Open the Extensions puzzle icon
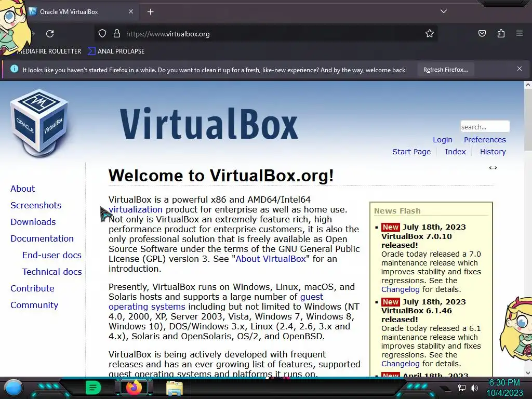Screen dimensions: 532x399 (501, 33)
